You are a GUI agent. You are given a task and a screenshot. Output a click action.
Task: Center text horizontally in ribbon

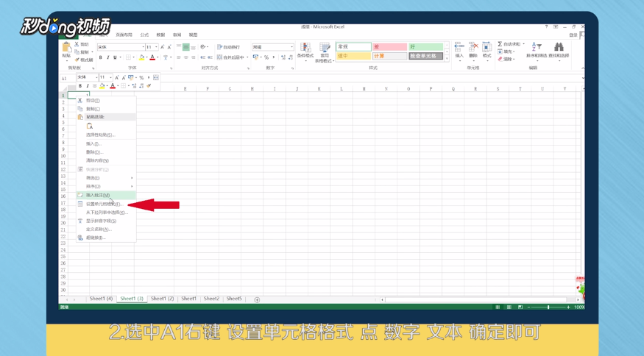pyautogui.click(x=186, y=57)
